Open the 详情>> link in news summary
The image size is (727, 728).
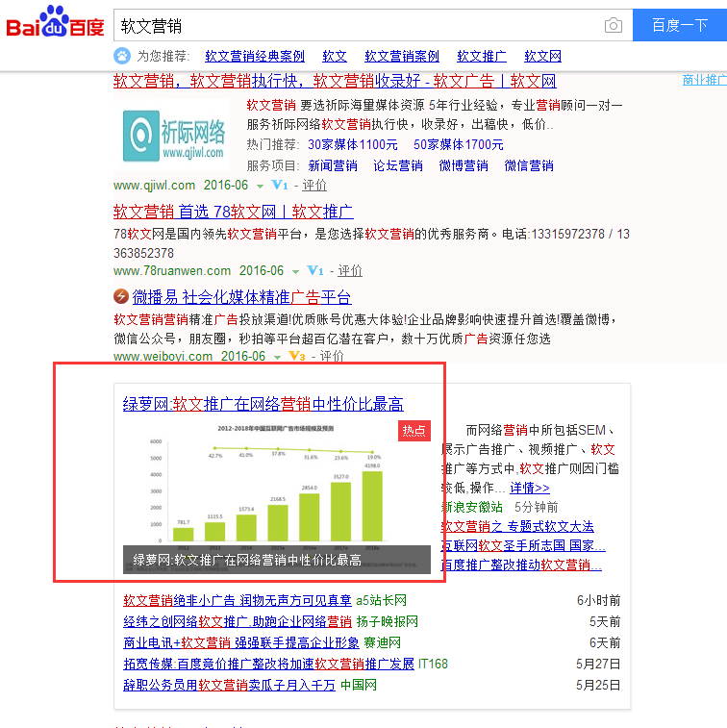(530, 489)
